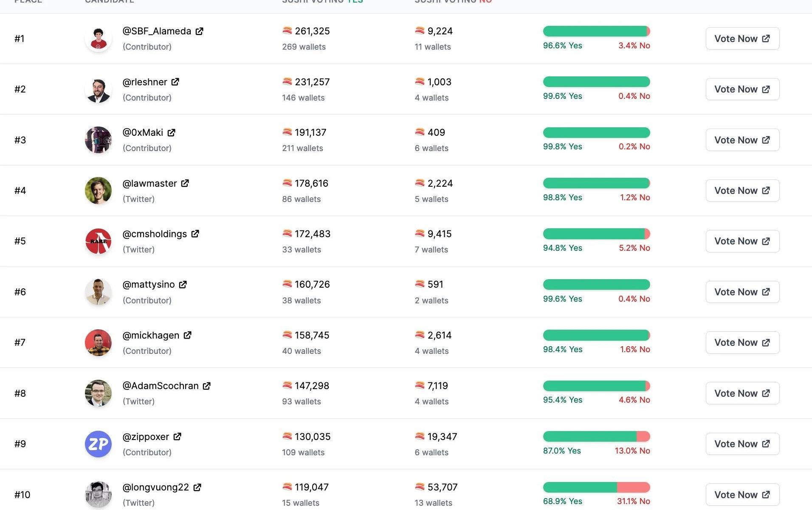Screen dimensions: 812x510
Task: Open external link icon beside @SBF_Alameda
Action: pos(199,31)
